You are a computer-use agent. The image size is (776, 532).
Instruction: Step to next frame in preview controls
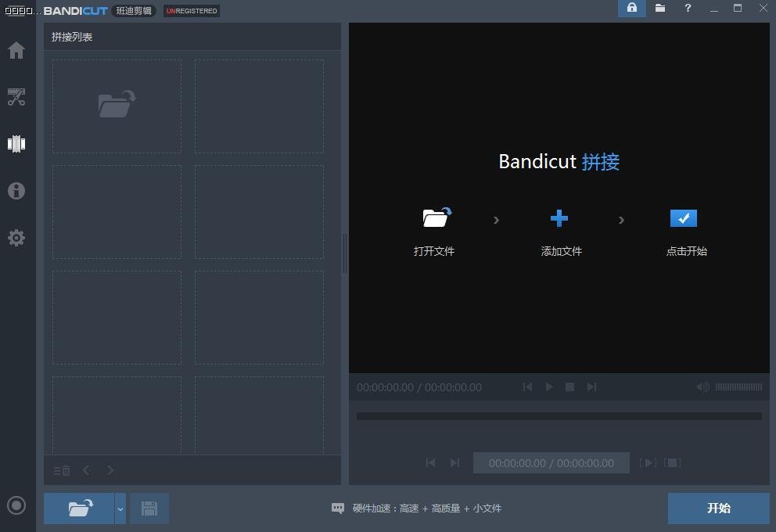(592, 387)
